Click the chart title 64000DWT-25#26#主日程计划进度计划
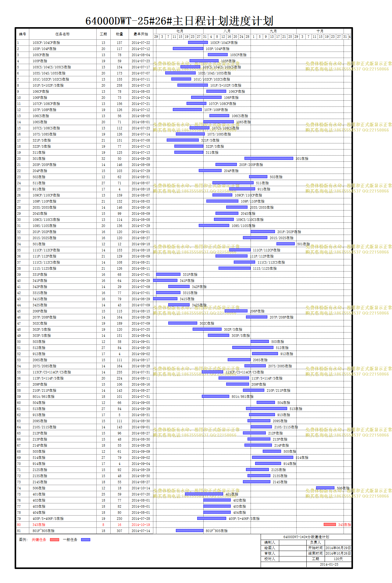This screenshot has height=583, width=392. (179, 21)
